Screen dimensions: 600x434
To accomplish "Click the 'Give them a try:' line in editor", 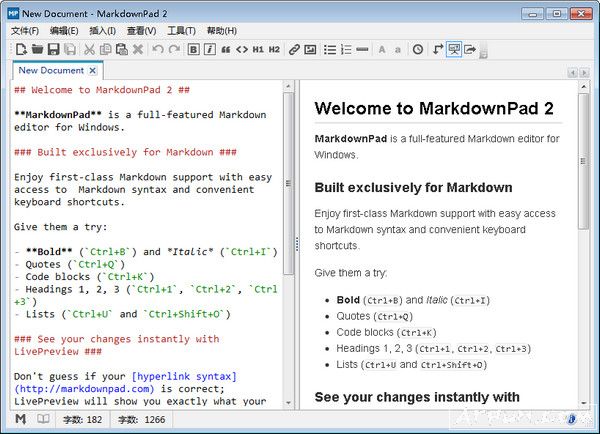I will point(60,227).
